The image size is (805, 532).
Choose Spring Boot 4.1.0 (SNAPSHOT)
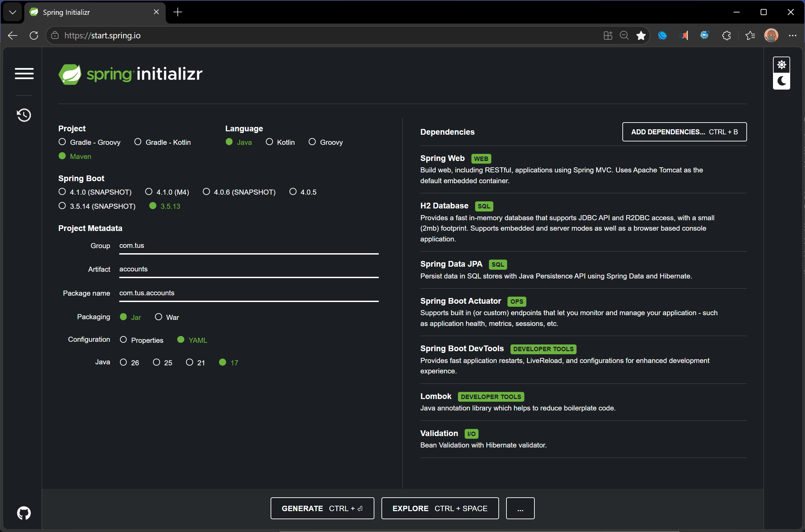pyautogui.click(x=95, y=192)
